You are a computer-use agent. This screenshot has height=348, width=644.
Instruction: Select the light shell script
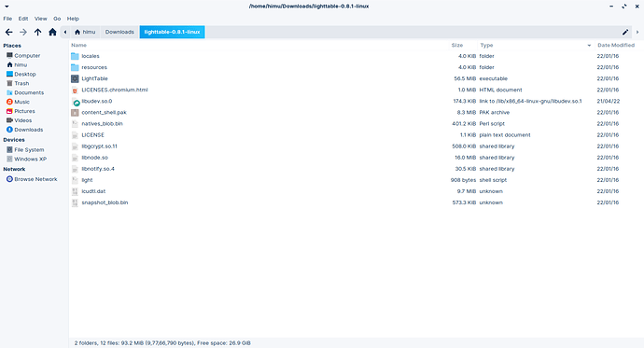coord(87,180)
